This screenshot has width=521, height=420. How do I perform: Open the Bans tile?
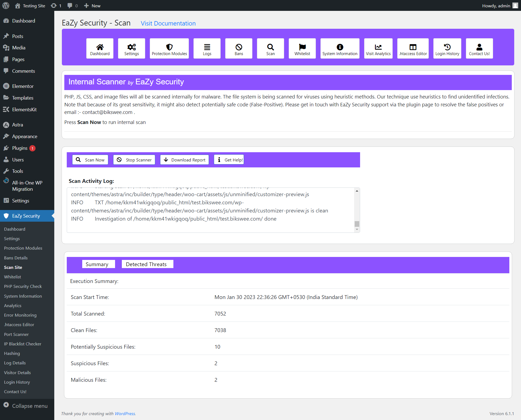coord(239,48)
